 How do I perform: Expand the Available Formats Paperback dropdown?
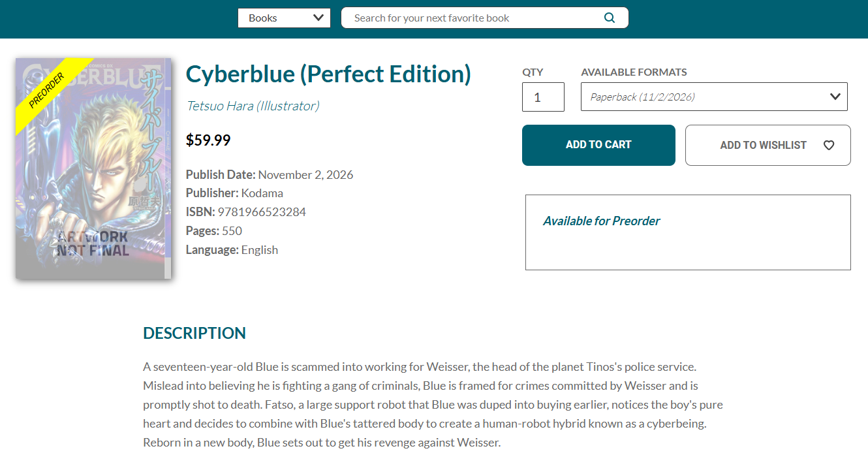[x=714, y=97]
